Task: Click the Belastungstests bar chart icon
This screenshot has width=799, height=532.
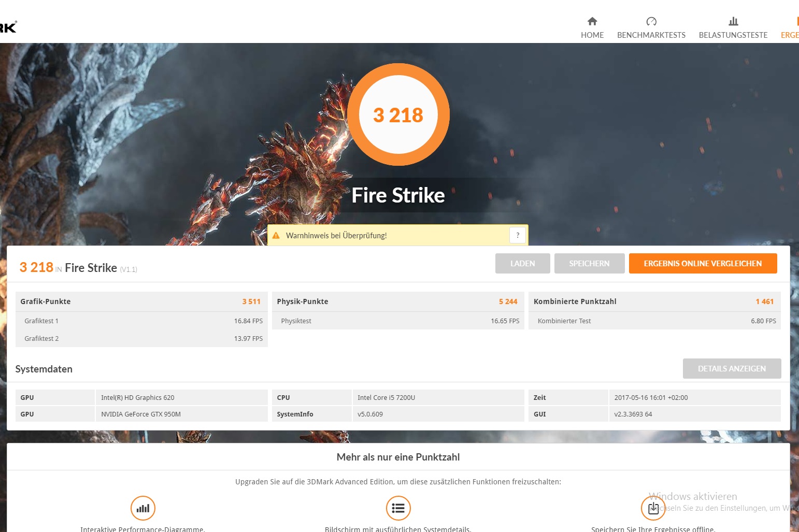Action: (733, 21)
